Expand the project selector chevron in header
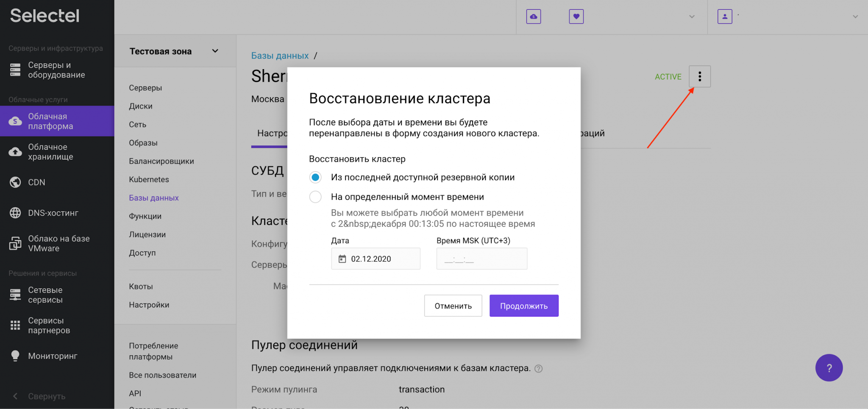This screenshot has width=868, height=409. (692, 17)
